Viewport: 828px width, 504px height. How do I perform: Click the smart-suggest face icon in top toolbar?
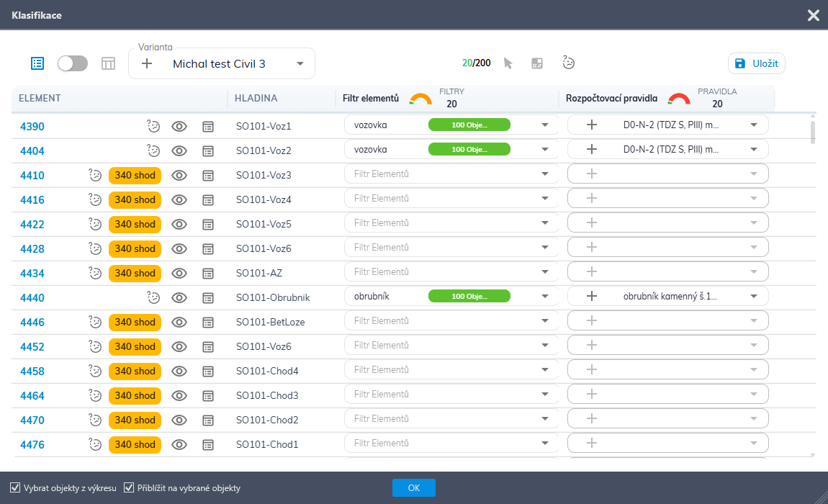[x=569, y=63]
